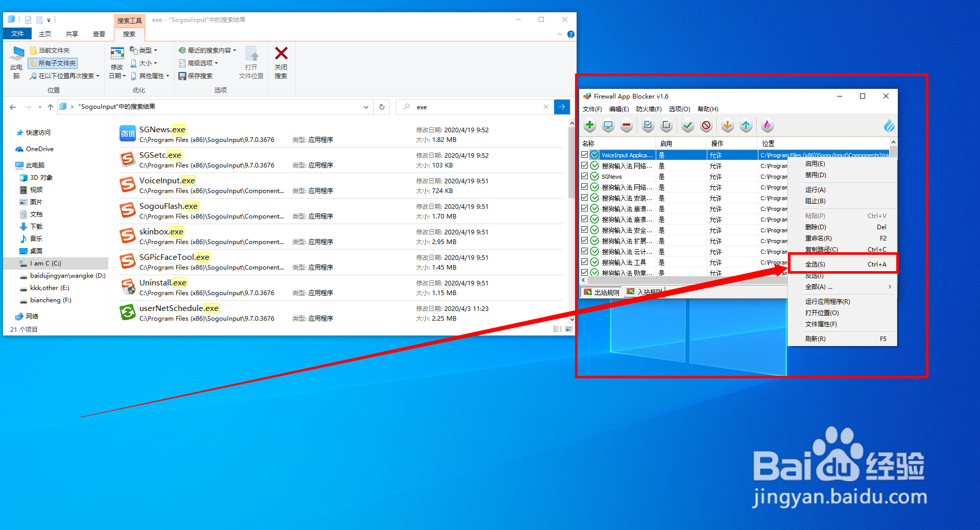Open the 选项(O) menu
The height and width of the screenshot is (530, 980).
click(679, 109)
